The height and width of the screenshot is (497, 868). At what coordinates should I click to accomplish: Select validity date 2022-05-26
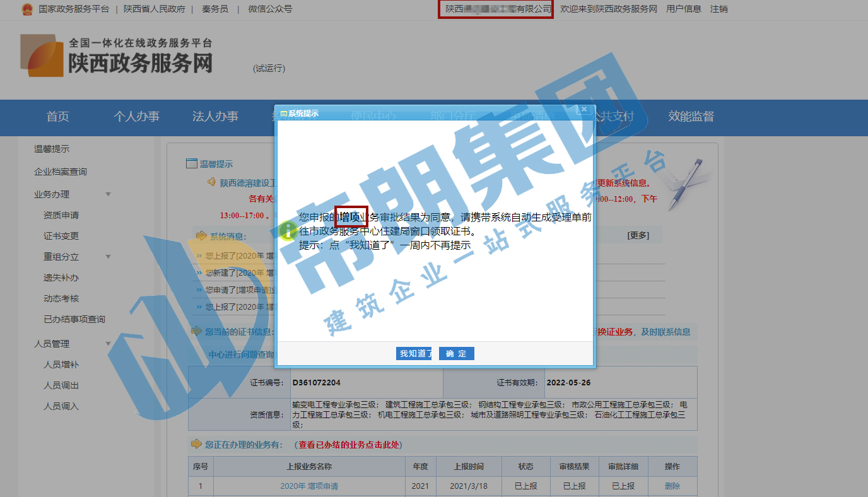[x=568, y=383]
